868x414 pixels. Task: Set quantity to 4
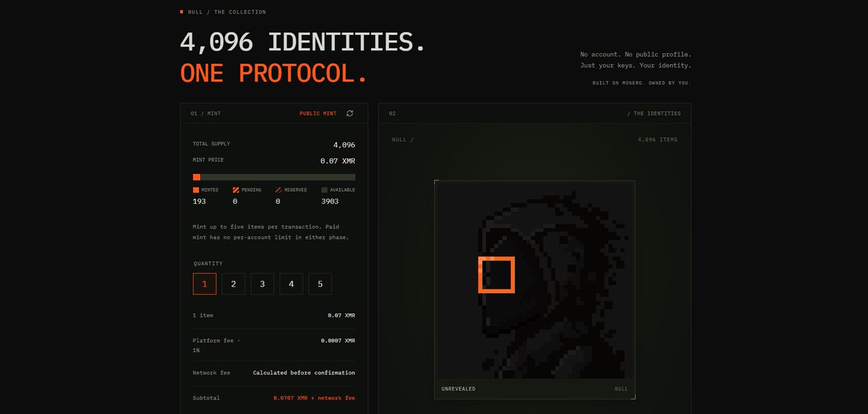292,284
